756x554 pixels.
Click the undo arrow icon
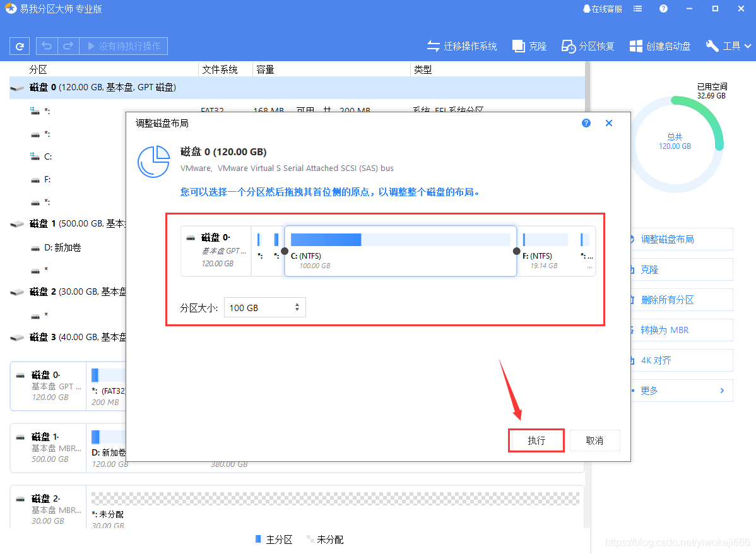(45, 45)
